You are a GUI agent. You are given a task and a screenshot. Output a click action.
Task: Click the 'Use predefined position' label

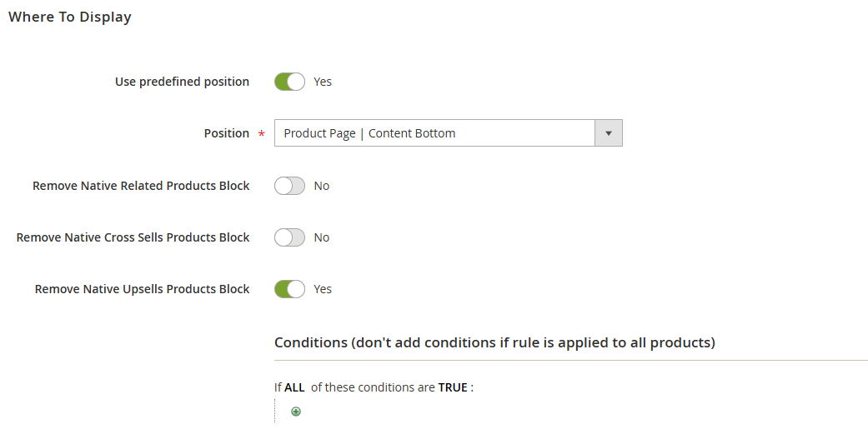[x=182, y=82]
